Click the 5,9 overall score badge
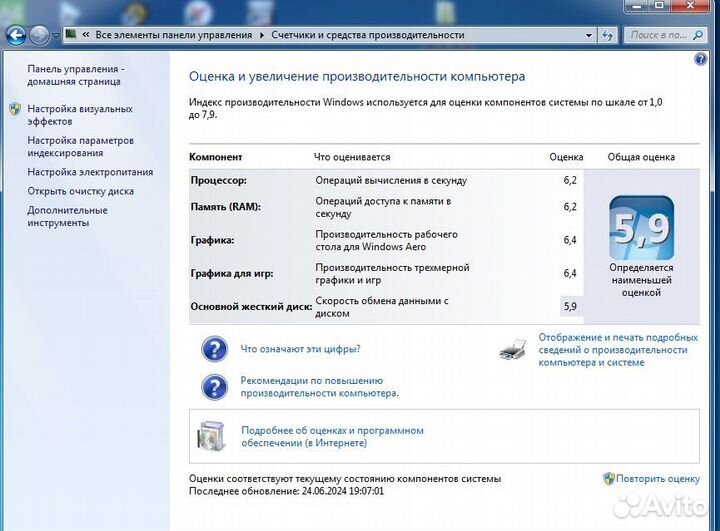The width and height of the screenshot is (720, 531). click(x=641, y=228)
